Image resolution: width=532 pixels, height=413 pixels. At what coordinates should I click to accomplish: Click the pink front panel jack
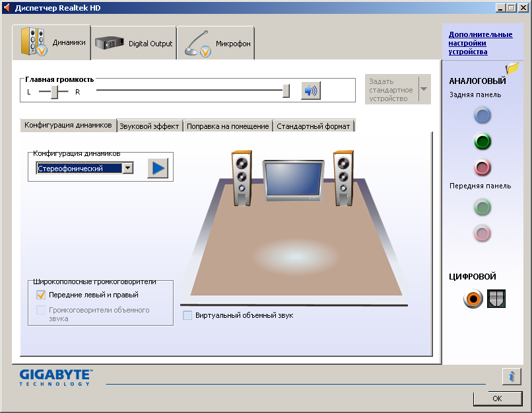tap(482, 233)
